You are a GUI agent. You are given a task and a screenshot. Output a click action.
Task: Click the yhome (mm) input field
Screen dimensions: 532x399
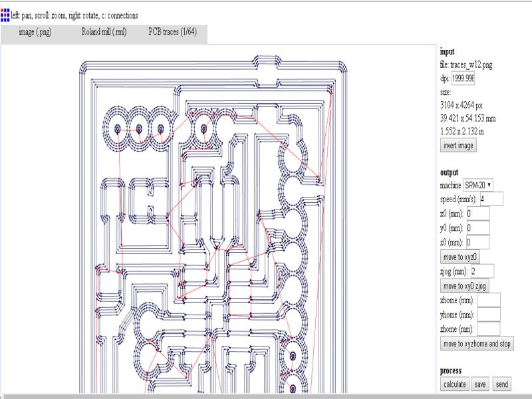point(489,315)
